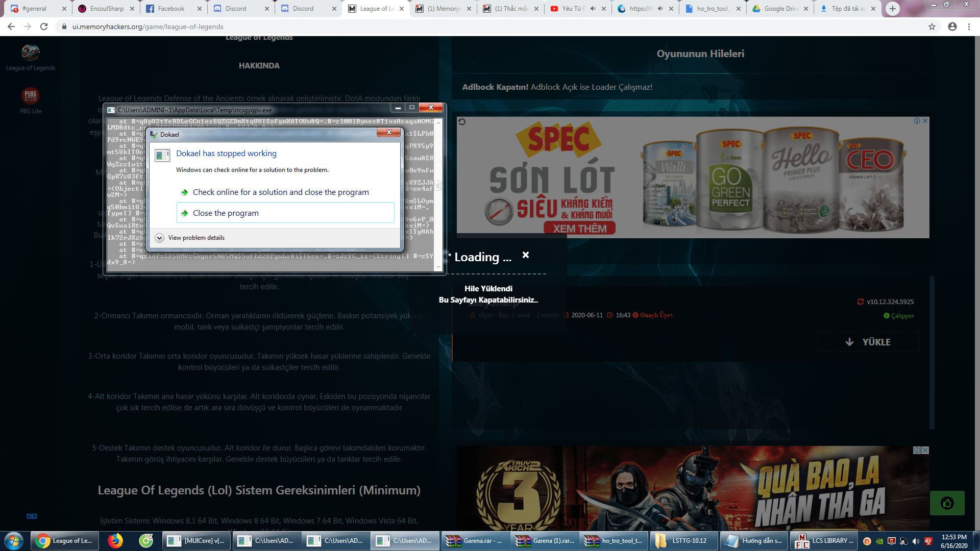
Task: Switch to the (1) MemoryHackers tab
Action: (x=443, y=9)
